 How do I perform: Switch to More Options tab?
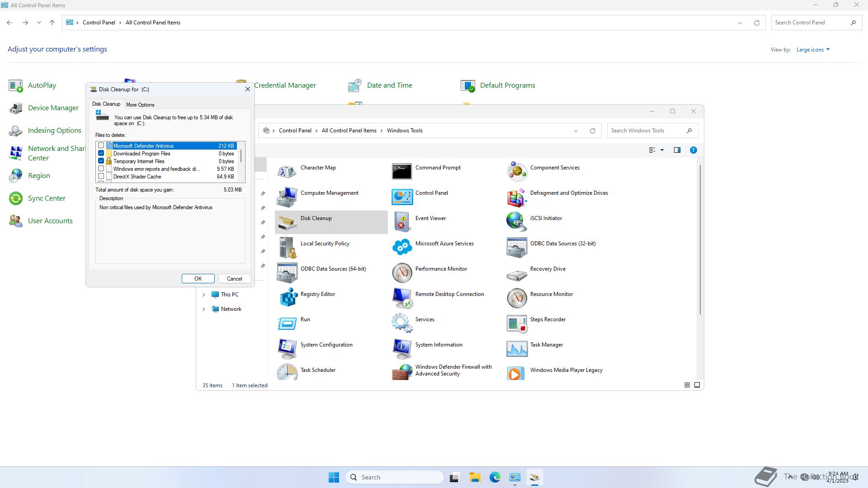[140, 104]
